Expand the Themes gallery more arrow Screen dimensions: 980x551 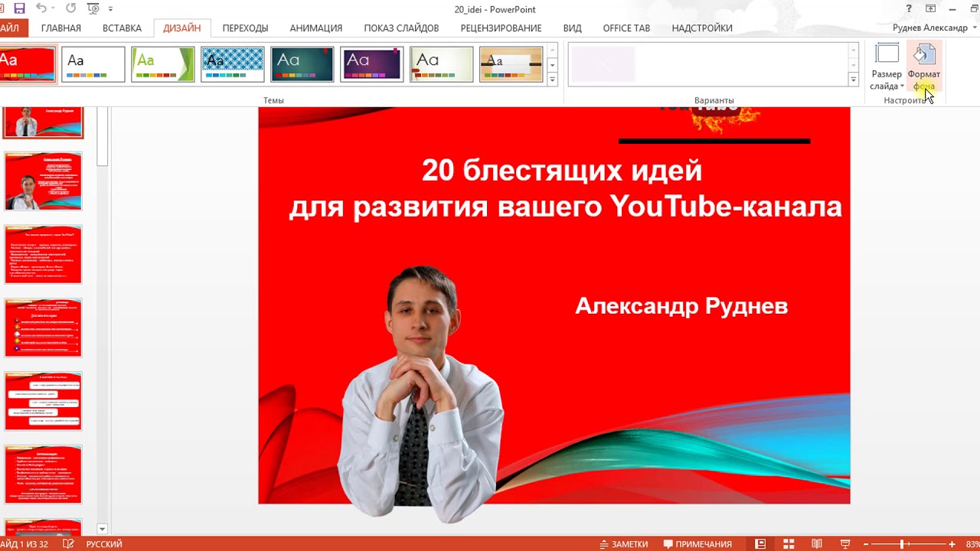pos(552,79)
